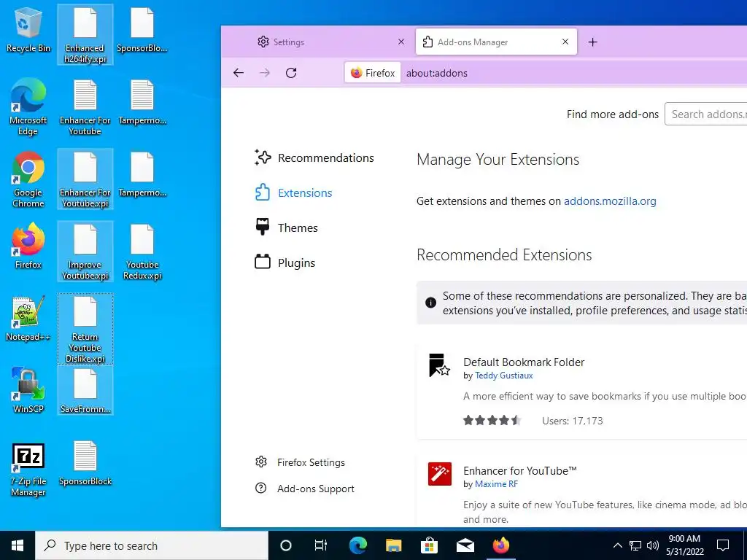747x560 pixels.
Task: Click the Firefox taskbar button
Action: click(500, 545)
